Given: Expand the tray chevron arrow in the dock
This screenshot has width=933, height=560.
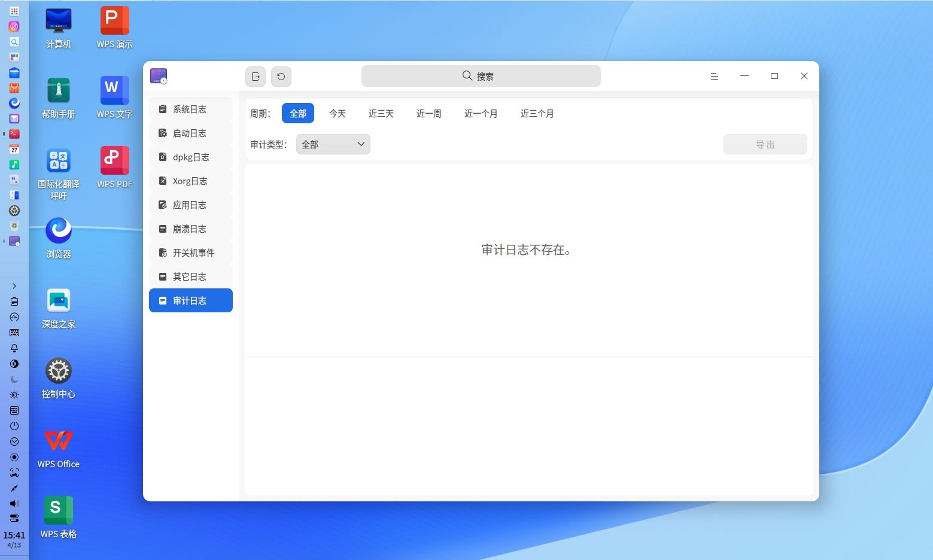Looking at the screenshot, I should point(14,286).
